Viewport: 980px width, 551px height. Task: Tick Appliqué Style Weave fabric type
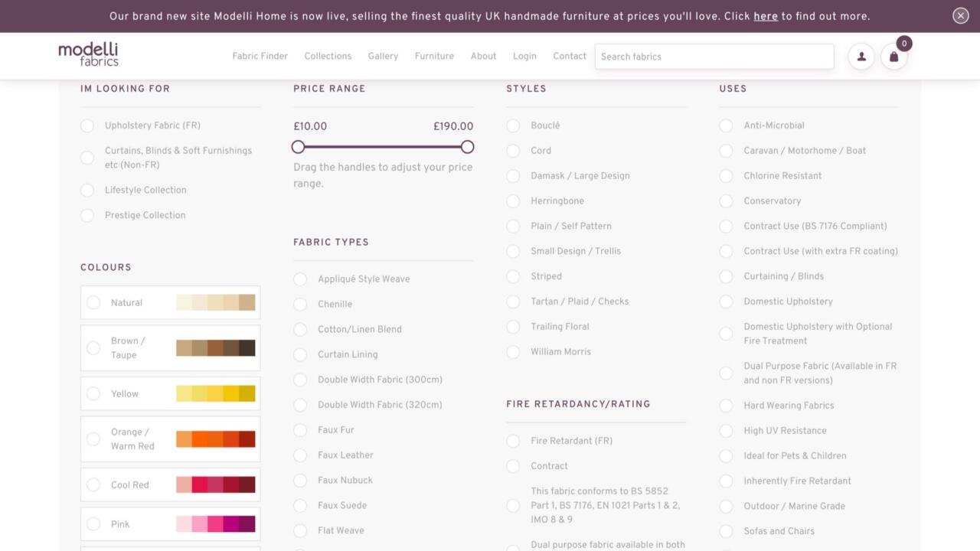300,279
